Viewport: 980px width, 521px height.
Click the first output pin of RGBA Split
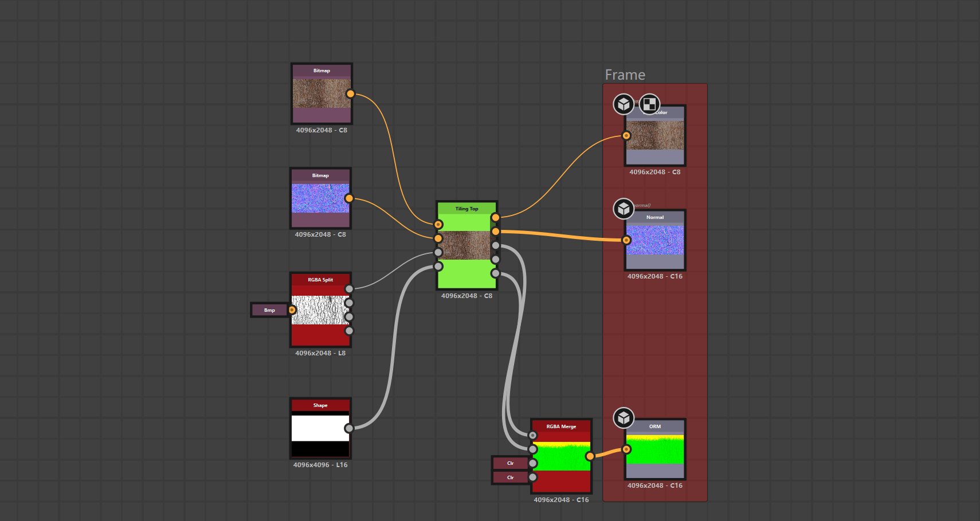(349, 289)
